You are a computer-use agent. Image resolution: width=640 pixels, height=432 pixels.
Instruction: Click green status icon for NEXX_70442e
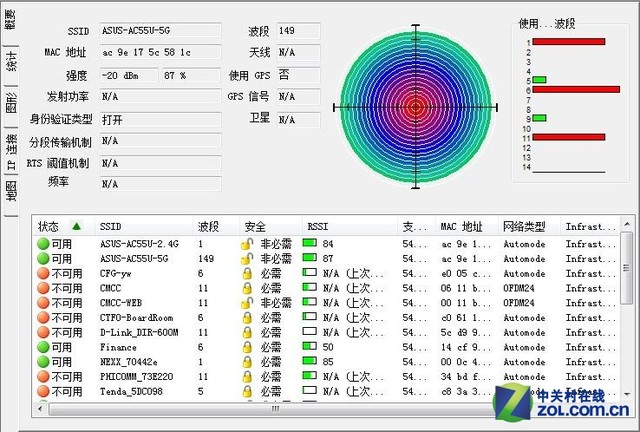point(43,362)
